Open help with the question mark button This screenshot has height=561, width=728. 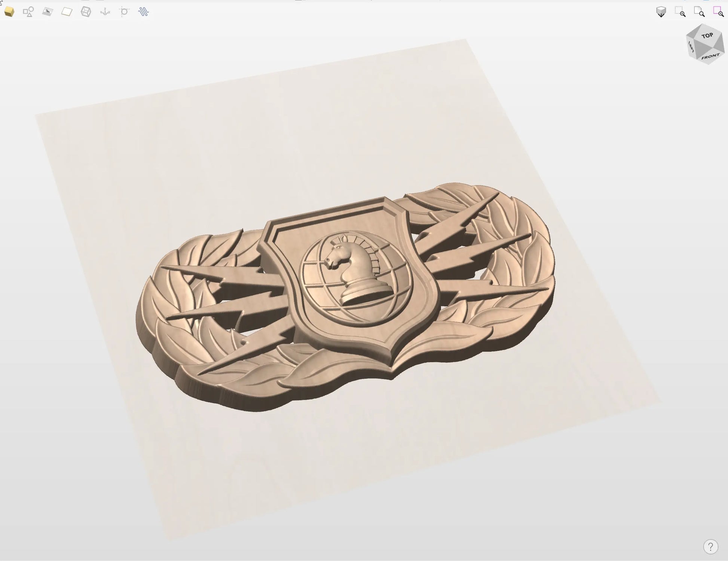710,546
